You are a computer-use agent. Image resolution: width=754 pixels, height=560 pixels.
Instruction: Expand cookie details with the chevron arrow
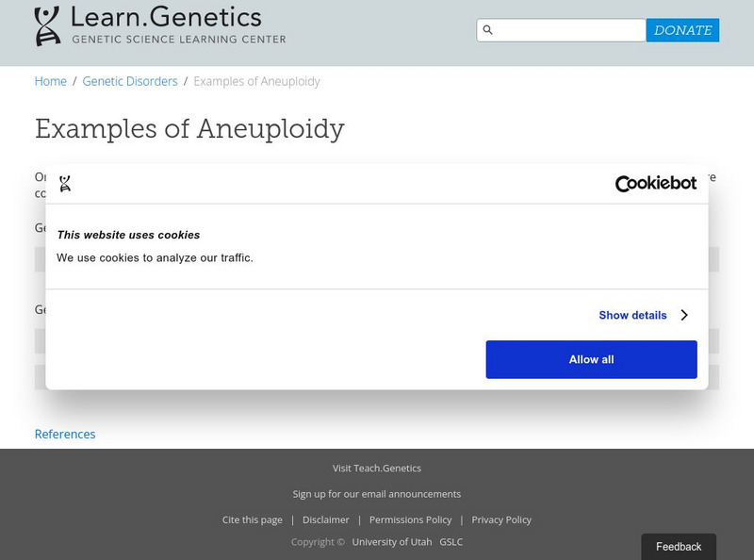point(684,315)
